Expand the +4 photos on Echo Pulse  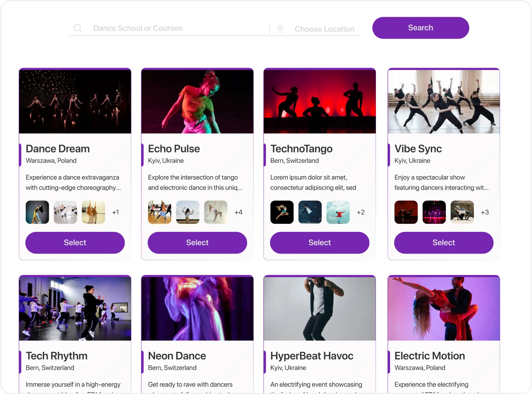(x=238, y=212)
